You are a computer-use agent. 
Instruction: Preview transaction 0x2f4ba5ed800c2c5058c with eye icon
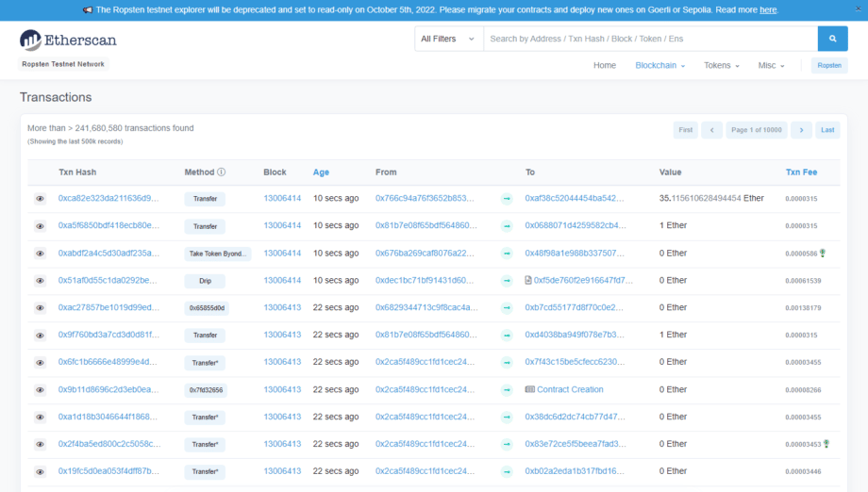coord(40,444)
